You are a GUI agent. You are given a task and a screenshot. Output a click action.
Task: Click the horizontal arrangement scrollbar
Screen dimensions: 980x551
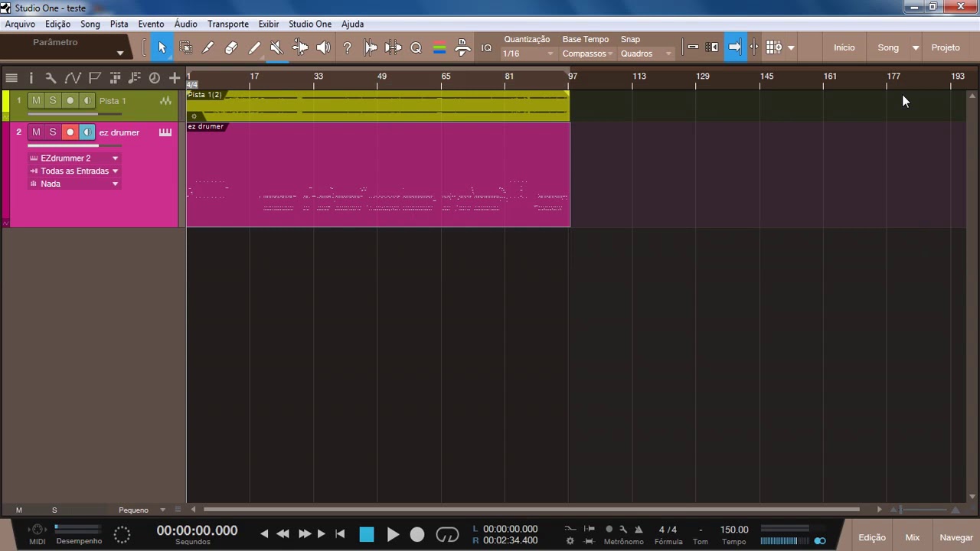pyautogui.click(x=531, y=510)
